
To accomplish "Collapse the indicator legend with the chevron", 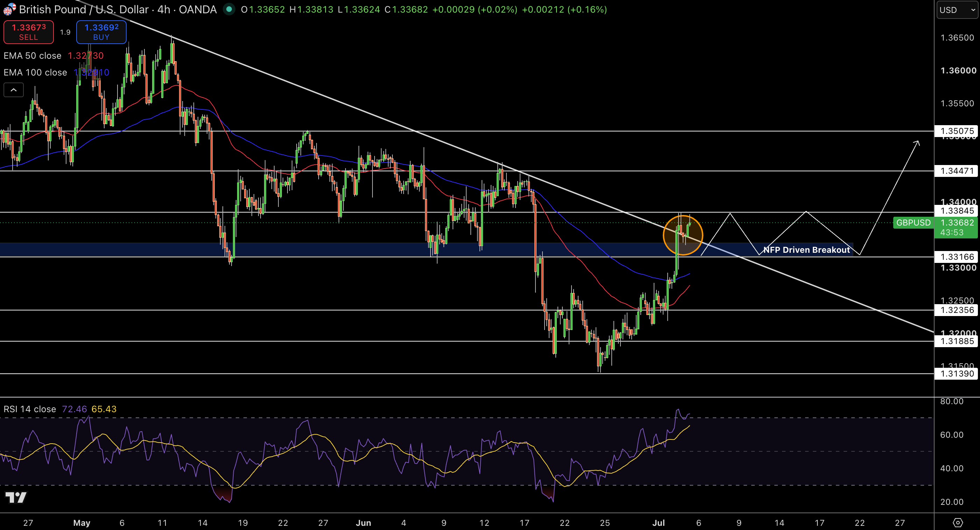I will [13, 90].
